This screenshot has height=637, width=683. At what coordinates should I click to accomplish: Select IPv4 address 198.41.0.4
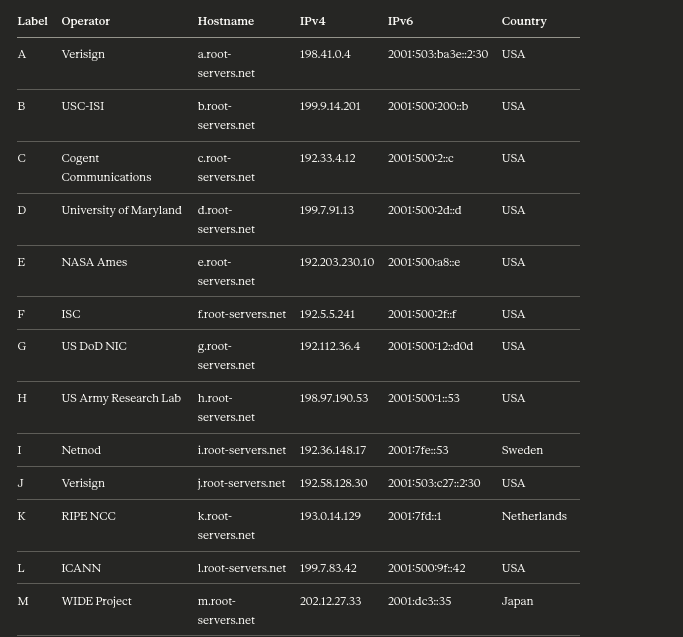click(325, 54)
